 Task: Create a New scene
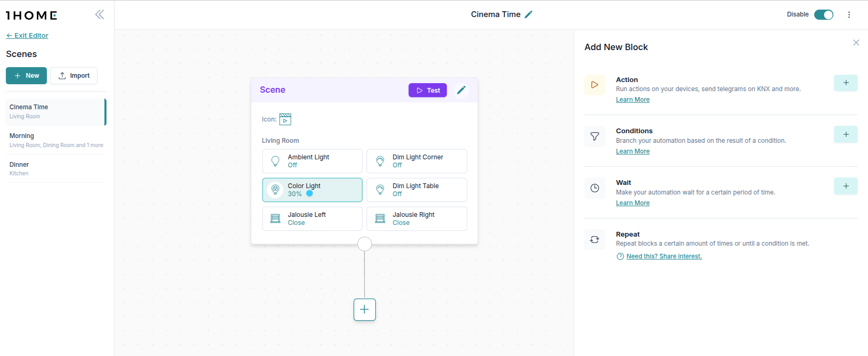tap(26, 76)
